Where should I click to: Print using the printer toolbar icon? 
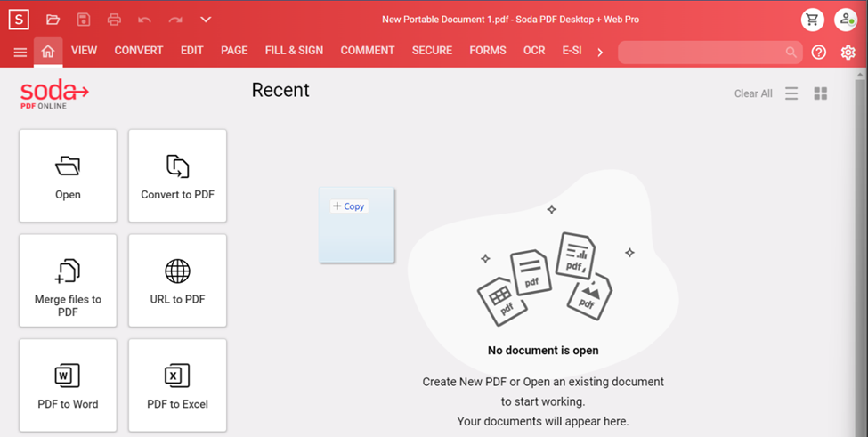114,20
